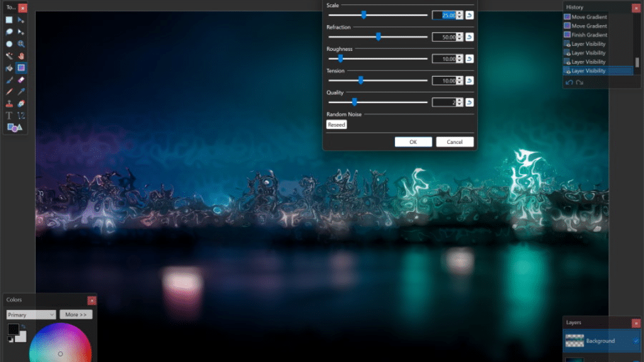Reset the Scale value to default
Viewport: 644px width, 362px height.
click(469, 15)
